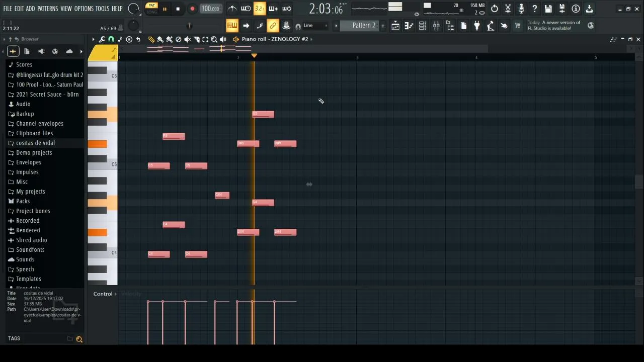This screenshot has width=644, height=362.
Task: Select the Slice tool
Action: 196,39
